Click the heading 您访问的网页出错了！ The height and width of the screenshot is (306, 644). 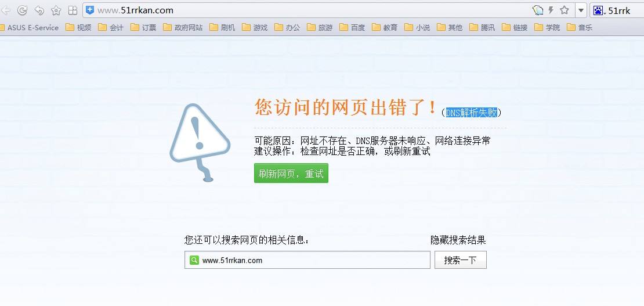[346, 107]
